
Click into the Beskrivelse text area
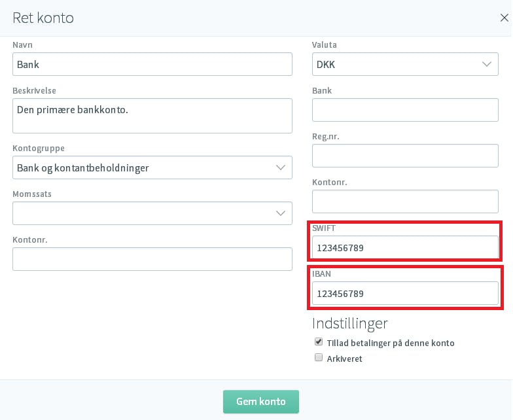tap(152, 116)
